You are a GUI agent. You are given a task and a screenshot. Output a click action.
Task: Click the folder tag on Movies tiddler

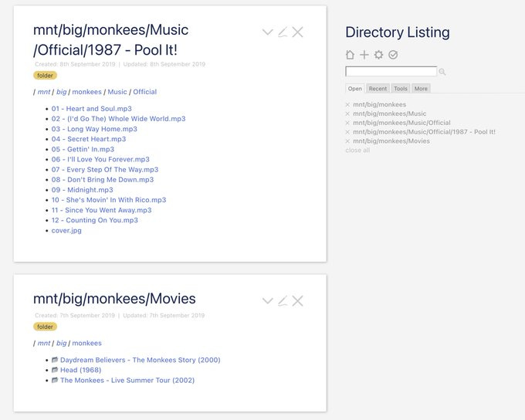click(46, 327)
